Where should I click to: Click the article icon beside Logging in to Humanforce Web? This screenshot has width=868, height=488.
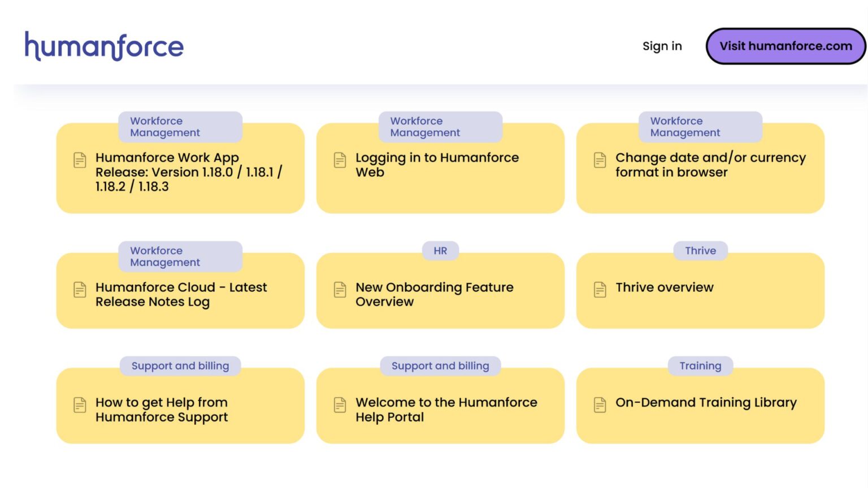tap(340, 160)
